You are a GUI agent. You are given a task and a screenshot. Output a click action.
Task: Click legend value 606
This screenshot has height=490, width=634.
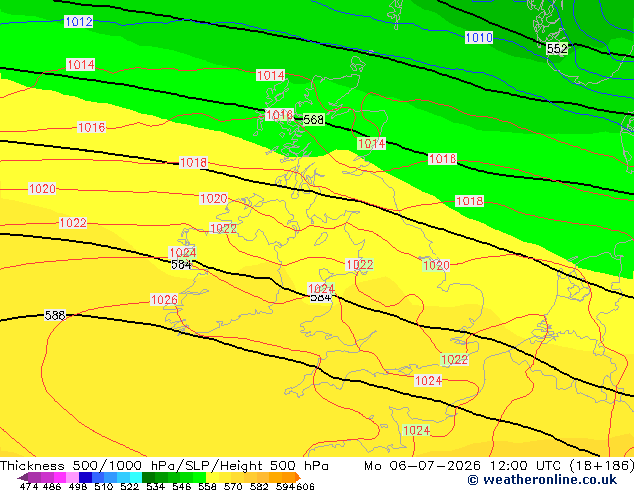(305, 486)
